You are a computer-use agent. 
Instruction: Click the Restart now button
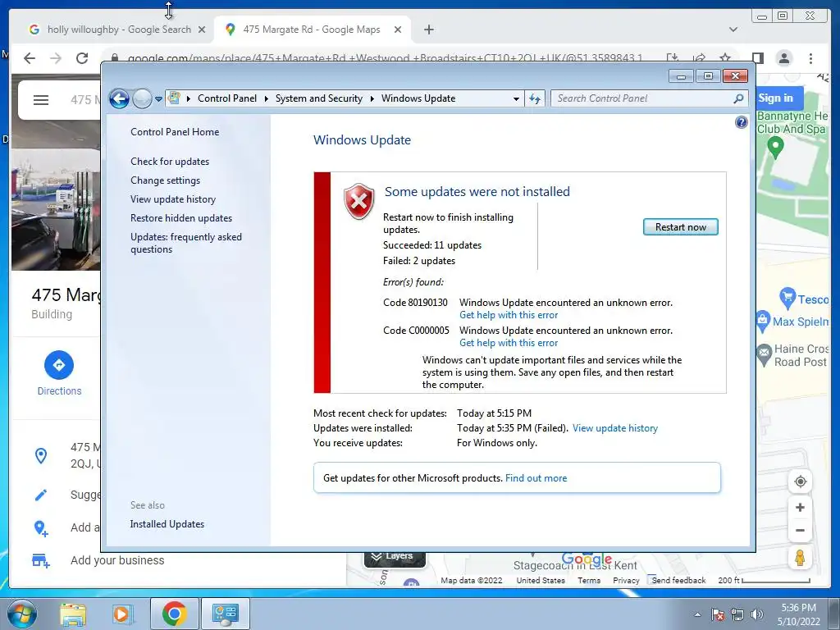pos(680,227)
